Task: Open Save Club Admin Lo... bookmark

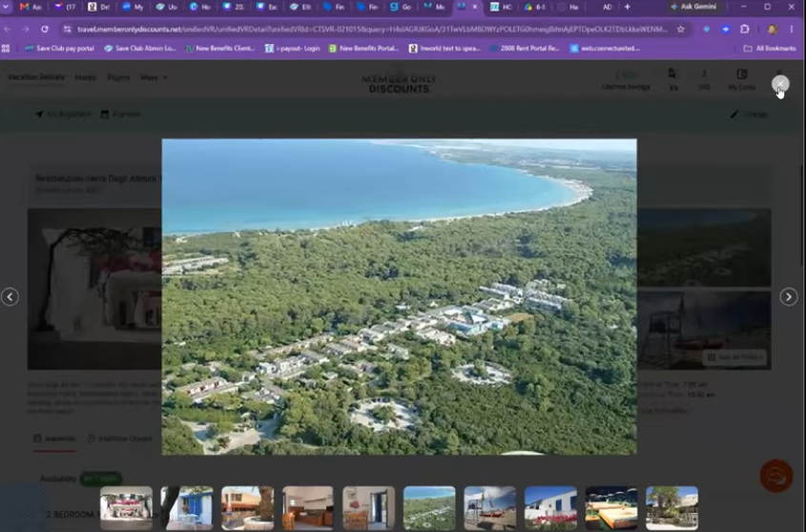Action: click(x=140, y=49)
